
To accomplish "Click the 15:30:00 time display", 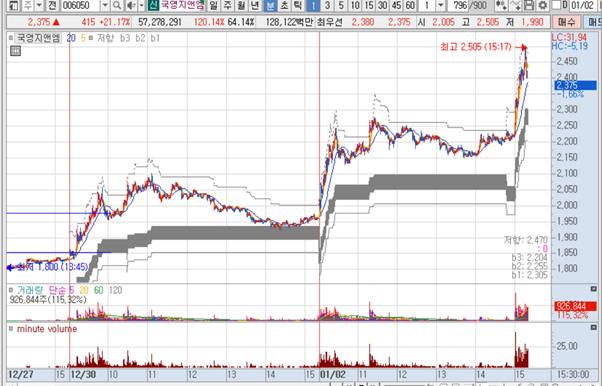I will pos(573,374).
